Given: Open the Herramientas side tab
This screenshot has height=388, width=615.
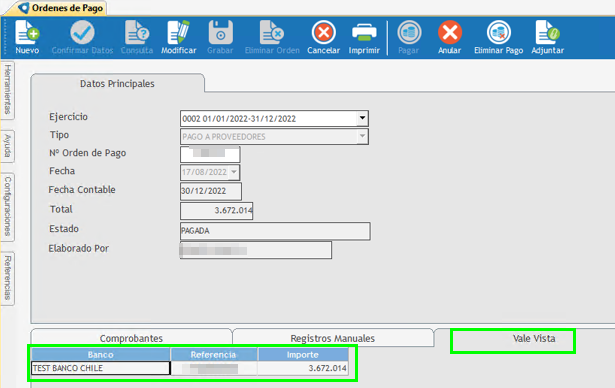Looking at the screenshot, I should click(x=7, y=89).
